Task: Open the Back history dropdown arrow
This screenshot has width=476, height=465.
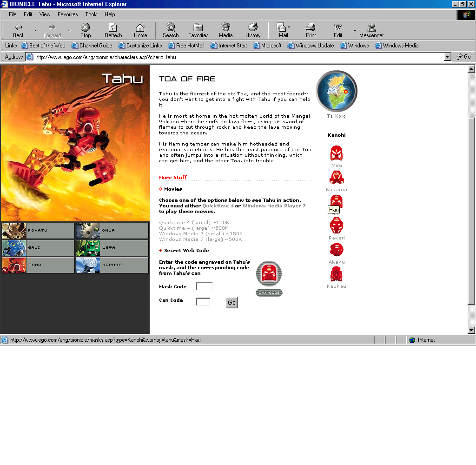Action: click(x=35, y=31)
